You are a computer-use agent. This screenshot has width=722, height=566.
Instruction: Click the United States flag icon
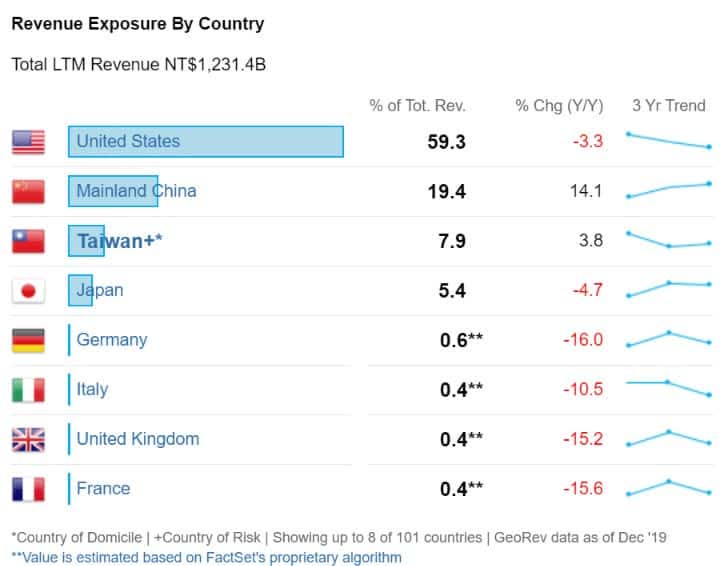(x=28, y=142)
